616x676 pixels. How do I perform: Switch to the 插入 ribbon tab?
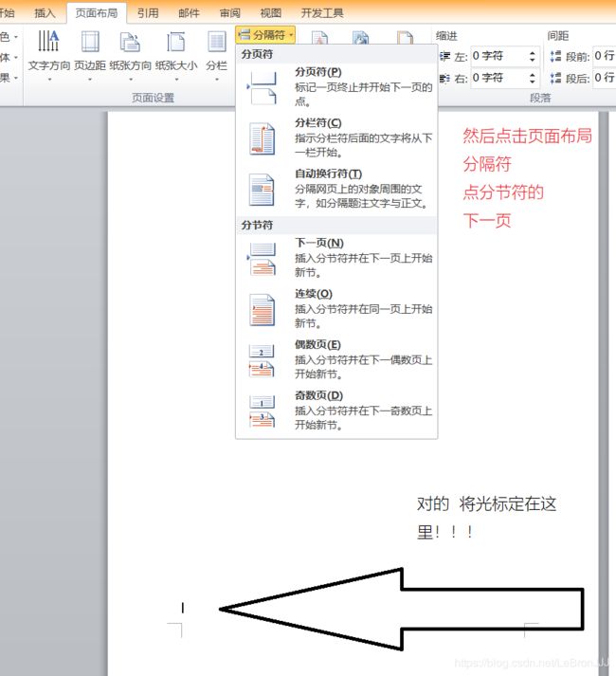click(45, 13)
